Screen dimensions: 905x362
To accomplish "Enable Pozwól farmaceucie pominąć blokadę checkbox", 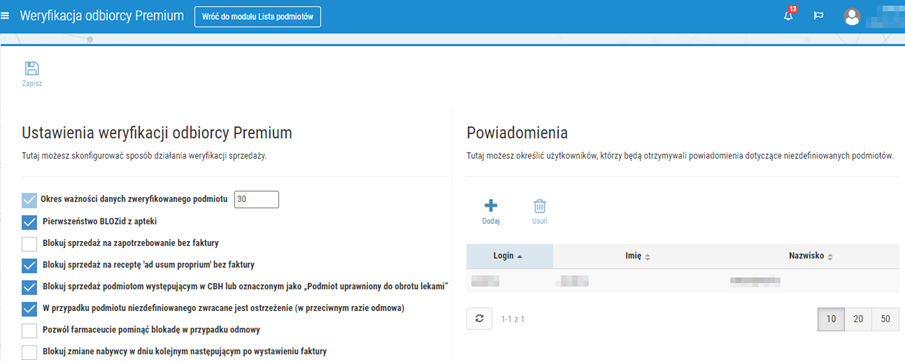I will point(29,331).
